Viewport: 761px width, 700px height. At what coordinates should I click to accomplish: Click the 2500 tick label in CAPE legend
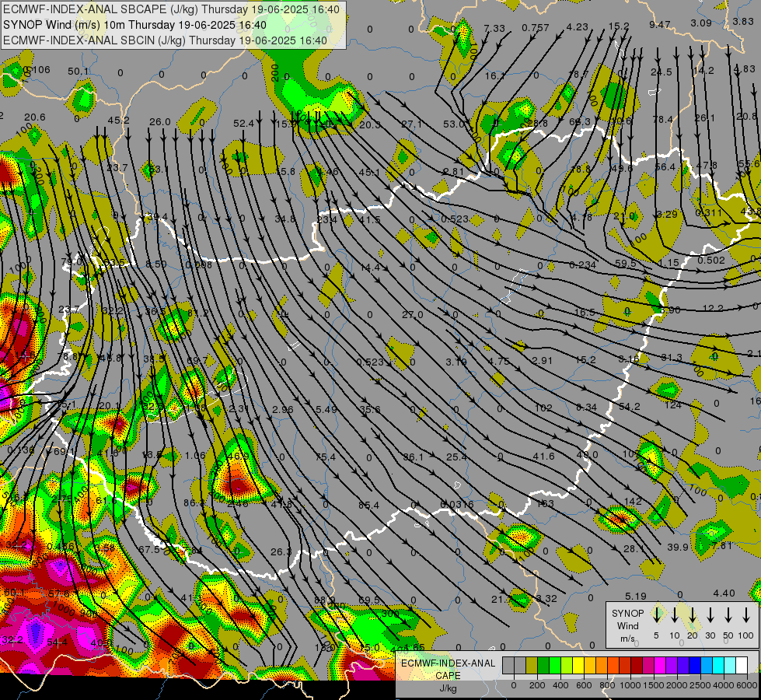pos(700,685)
